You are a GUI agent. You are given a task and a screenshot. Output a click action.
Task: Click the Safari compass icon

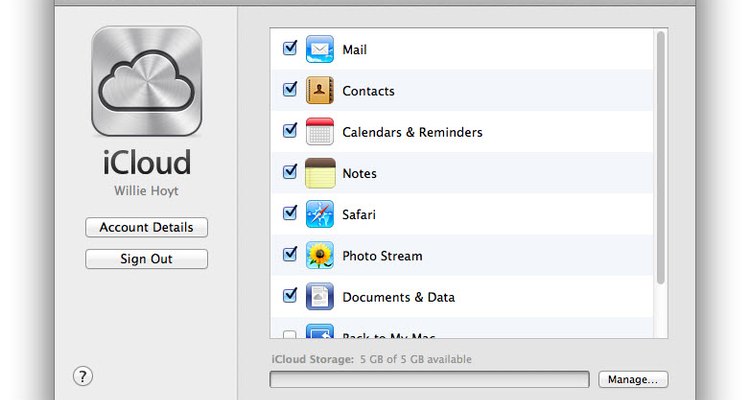(320, 214)
